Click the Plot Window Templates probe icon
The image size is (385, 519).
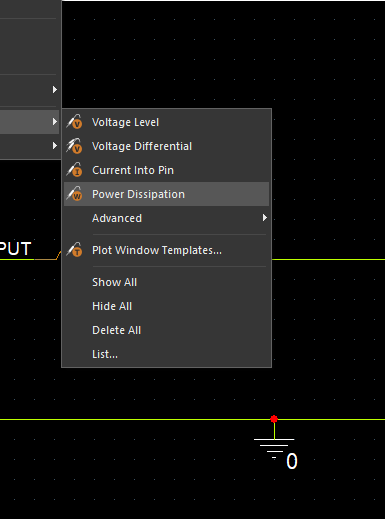point(74,250)
